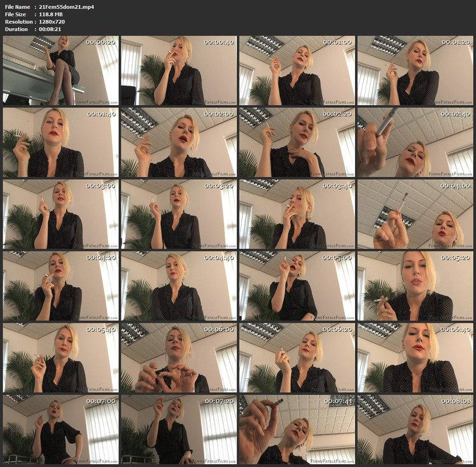This screenshot has height=467, width=476.
Task: Select the resolution value 1280x720
Action: click(52, 22)
